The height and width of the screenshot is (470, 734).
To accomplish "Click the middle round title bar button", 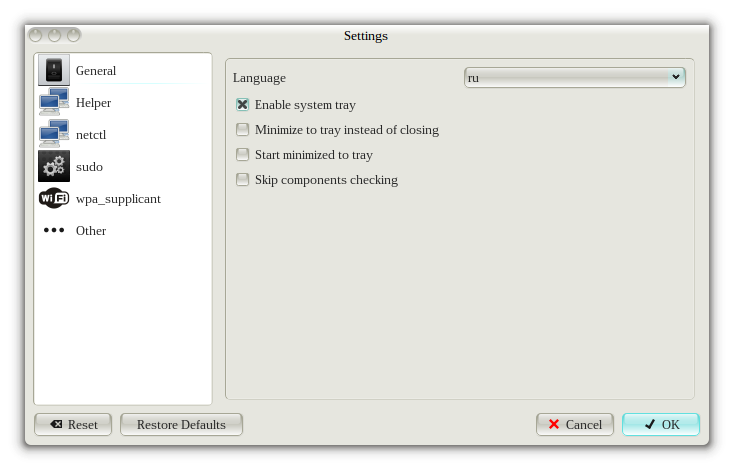I will pos(55,35).
